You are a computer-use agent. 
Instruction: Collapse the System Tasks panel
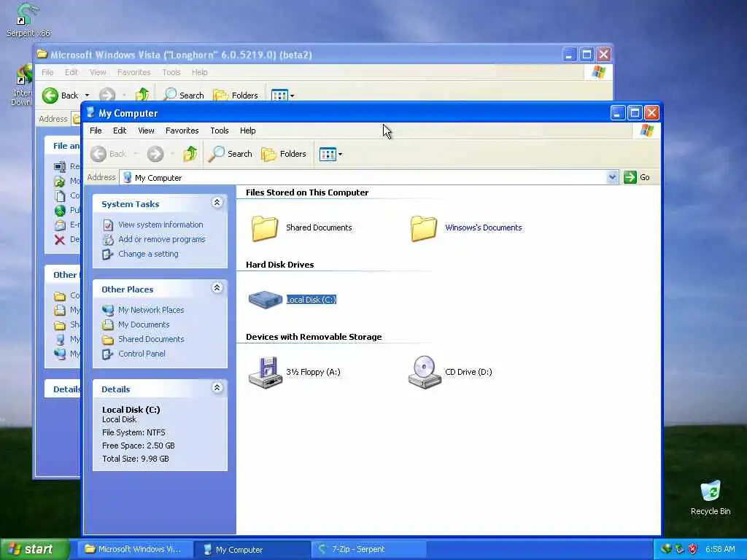point(217,203)
